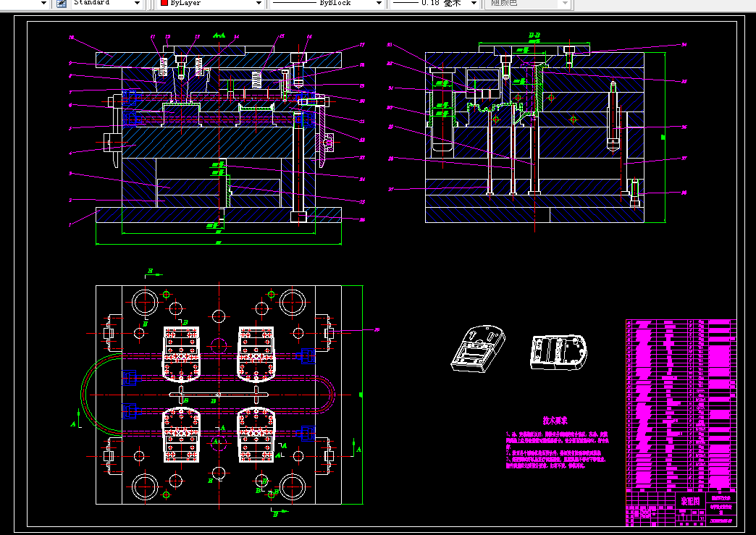Image resolution: width=756 pixels, height=535 pixels.
Task: Click the 技术要求 heading text
Action: [555, 421]
